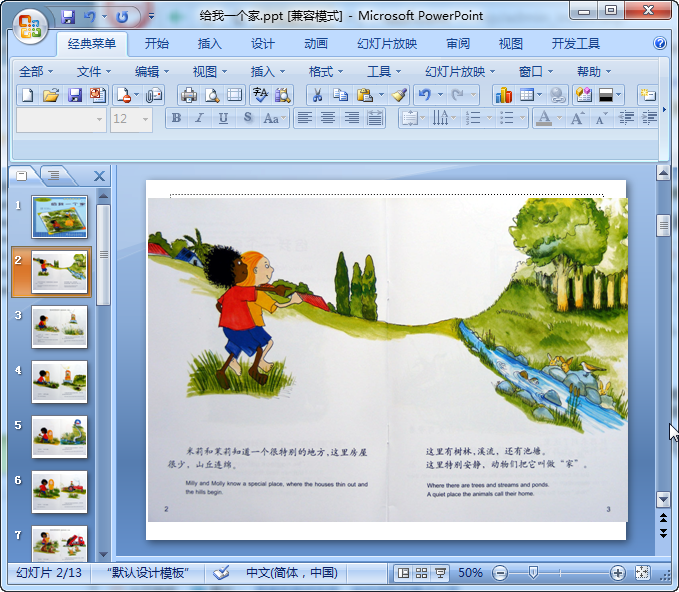Click 中文(简体，中国) language button
Viewport: 679px width, 592px height.
coord(291,573)
